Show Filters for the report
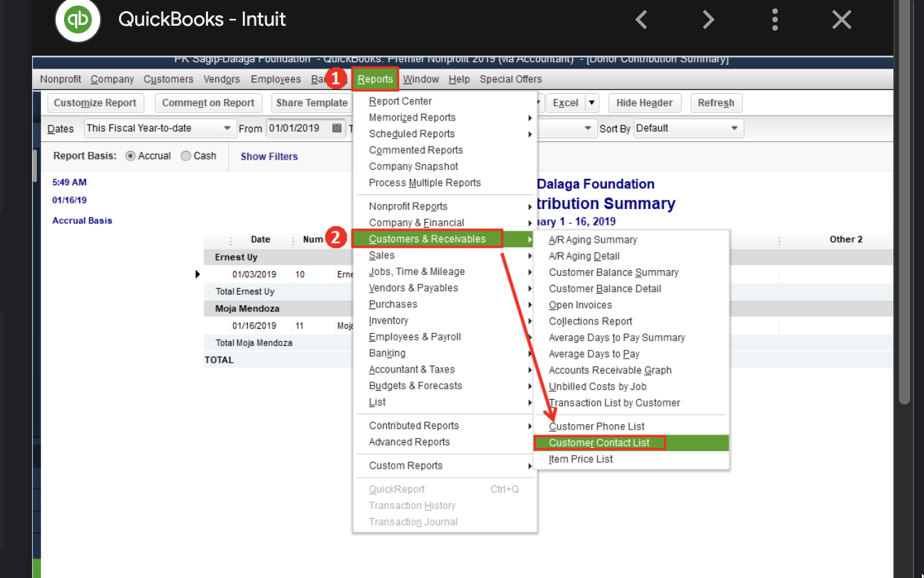The height and width of the screenshot is (578, 924). [269, 156]
